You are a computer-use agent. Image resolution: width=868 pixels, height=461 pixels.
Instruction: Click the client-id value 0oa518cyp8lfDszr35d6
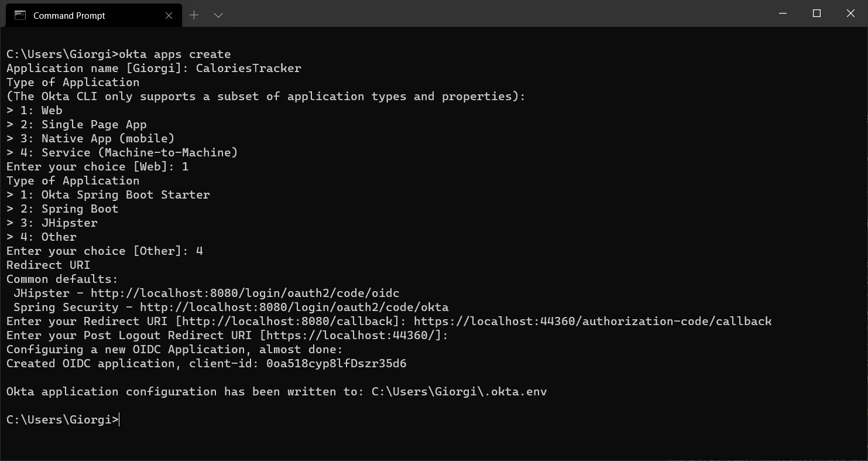click(336, 364)
